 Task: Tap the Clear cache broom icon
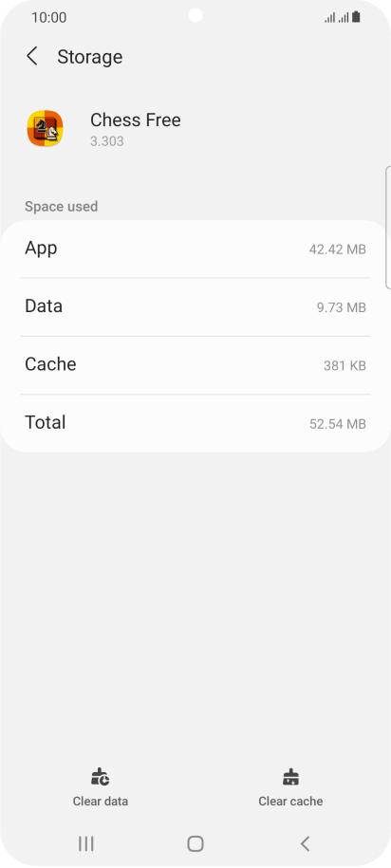click(290, 777)
